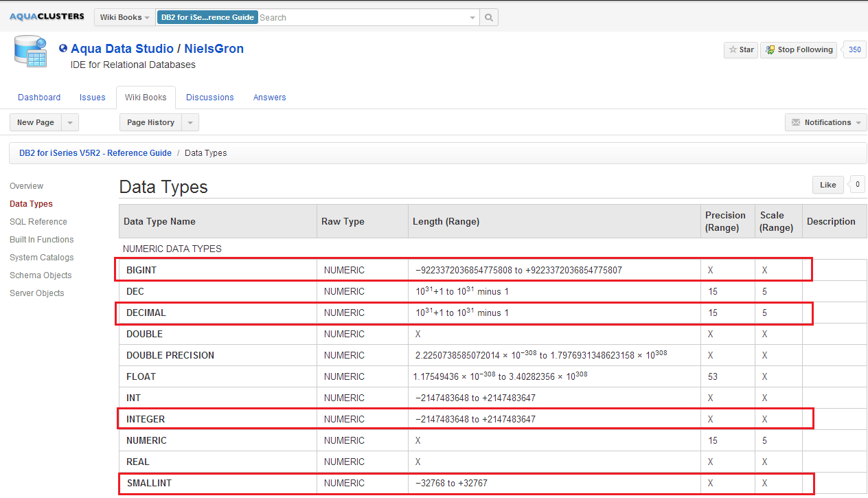Viewport: 868px width, 498px height.
Task: Click the INTEGER cell
Action: click(218, 419)
